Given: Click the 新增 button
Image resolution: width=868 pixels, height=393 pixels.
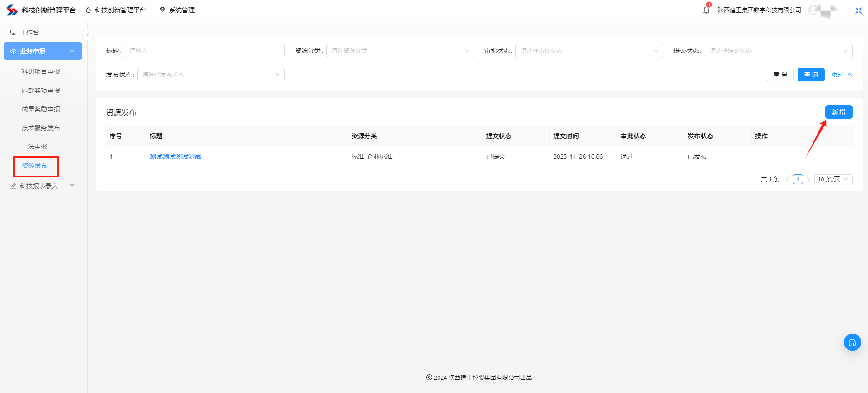Looking at the screenshot, I should (838, 112).
